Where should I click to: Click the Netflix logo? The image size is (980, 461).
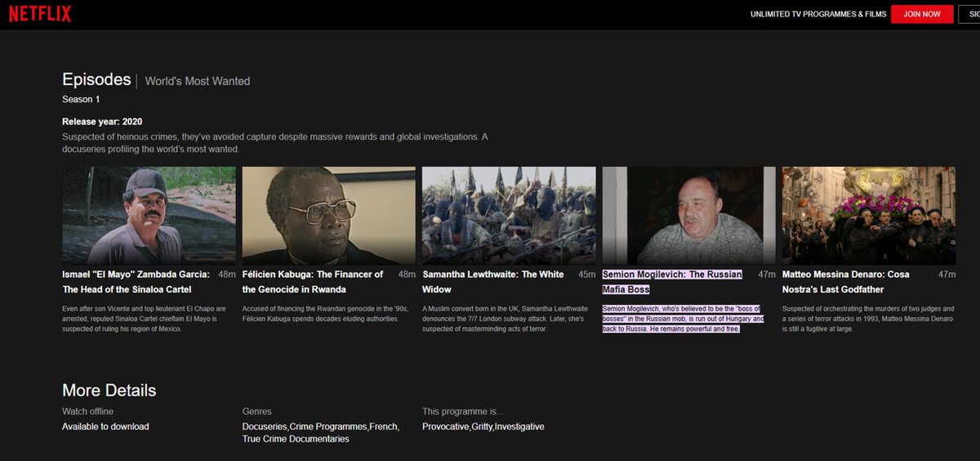click(x=40, y=14)
